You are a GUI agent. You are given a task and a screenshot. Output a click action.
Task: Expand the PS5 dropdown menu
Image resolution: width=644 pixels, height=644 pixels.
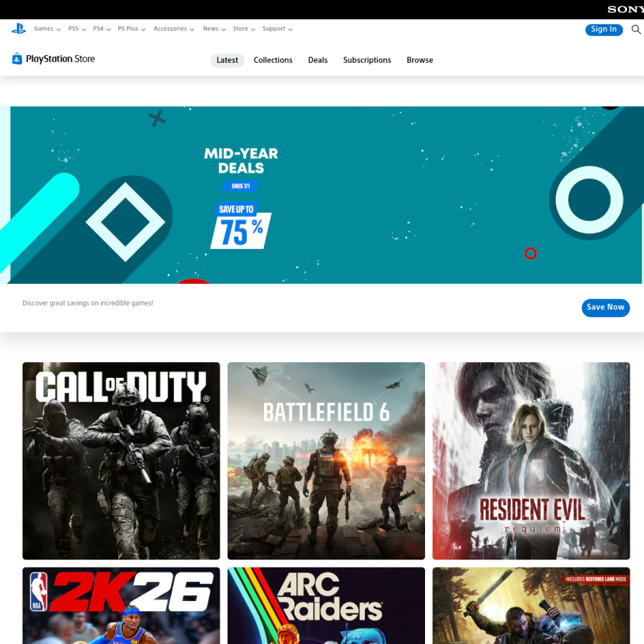[x=77, y=29]
